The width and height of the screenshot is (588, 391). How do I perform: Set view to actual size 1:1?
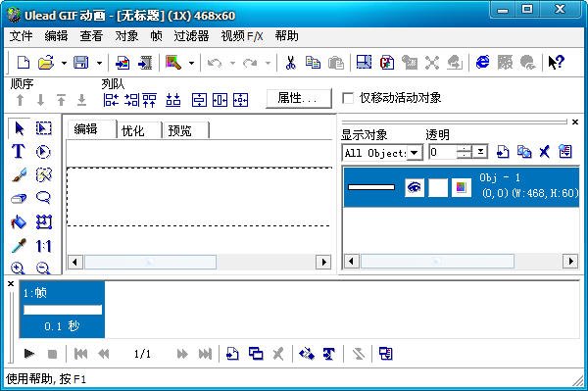pyautogui.click(x=43, y=246)
